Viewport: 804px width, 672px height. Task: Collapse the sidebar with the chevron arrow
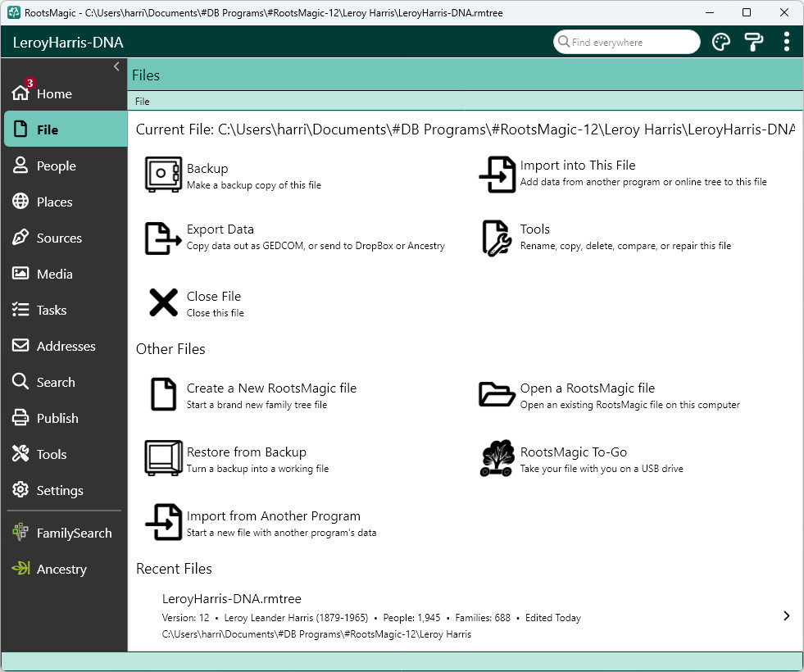(116, 66)
